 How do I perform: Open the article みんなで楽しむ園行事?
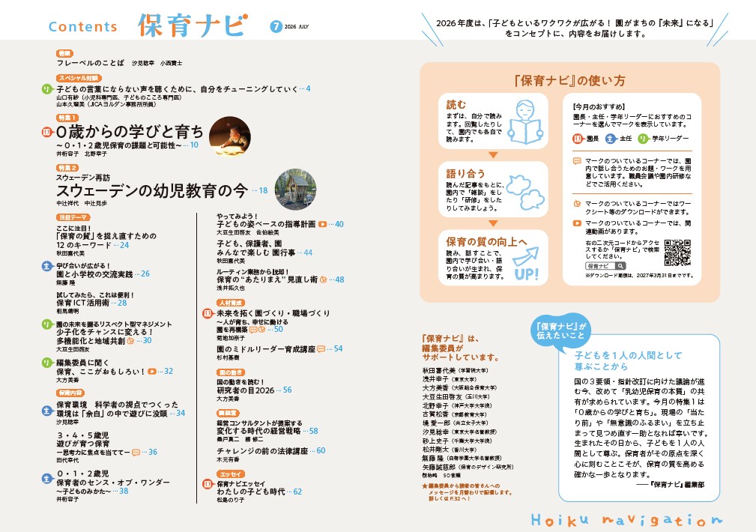[256, 253]
